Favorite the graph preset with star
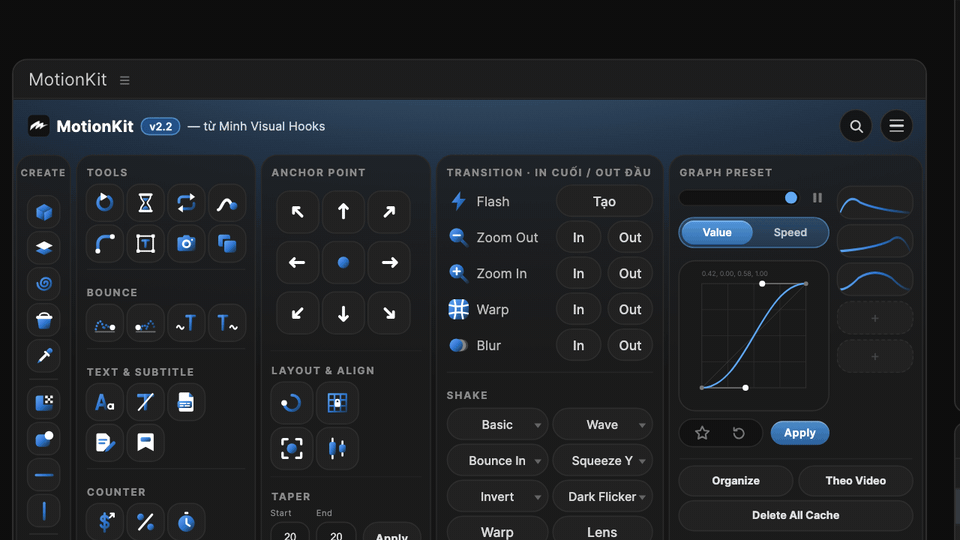The width and height of the screenshot is (960, 540). click(702, 433)
